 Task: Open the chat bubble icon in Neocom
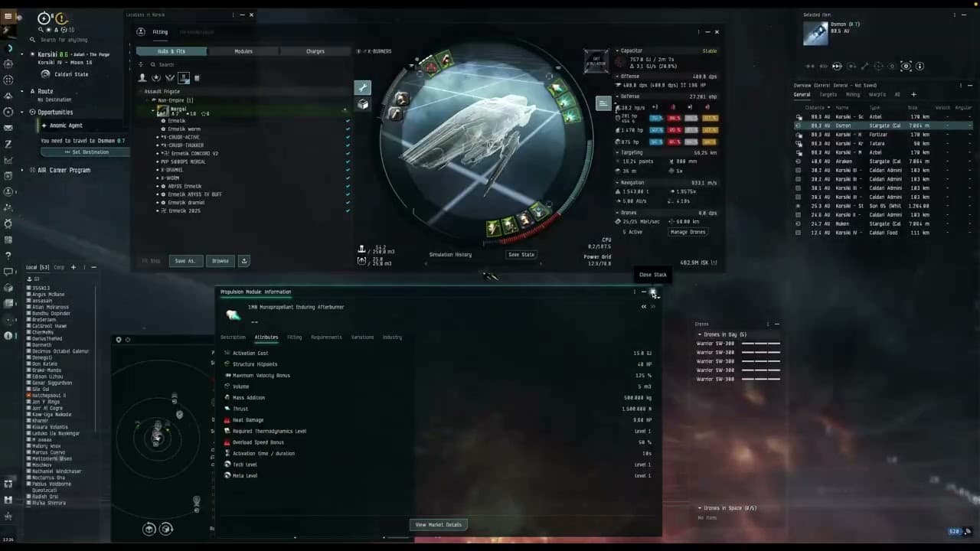pos(8,272)
